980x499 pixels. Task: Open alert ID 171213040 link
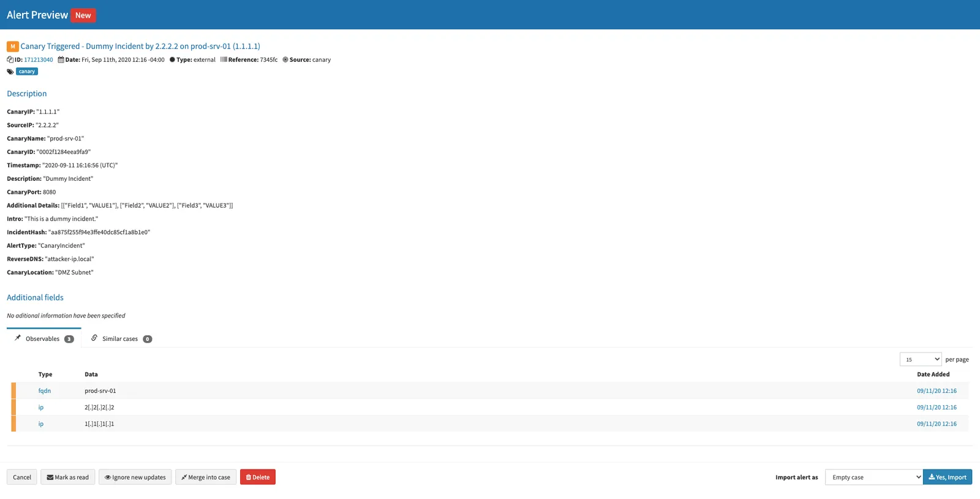(39, 60)
